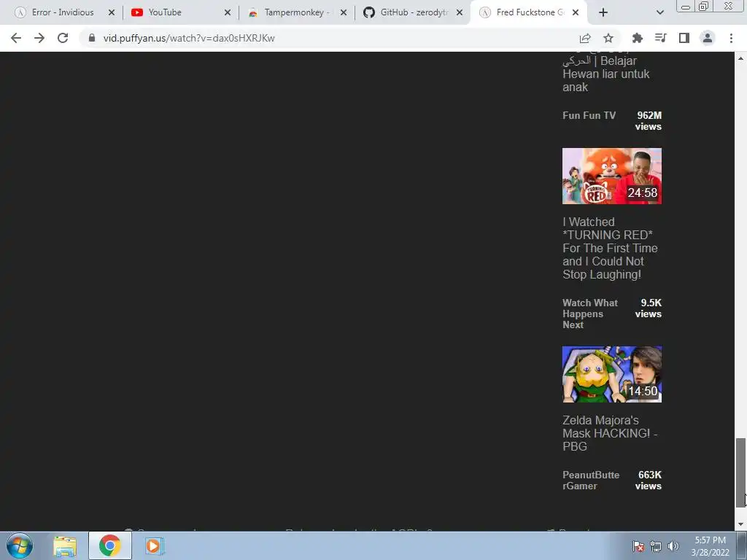Viewport: 747px width, 560px height.
Task: Visit the Fun Fun TV channel
Action: (x=589, y=115)
